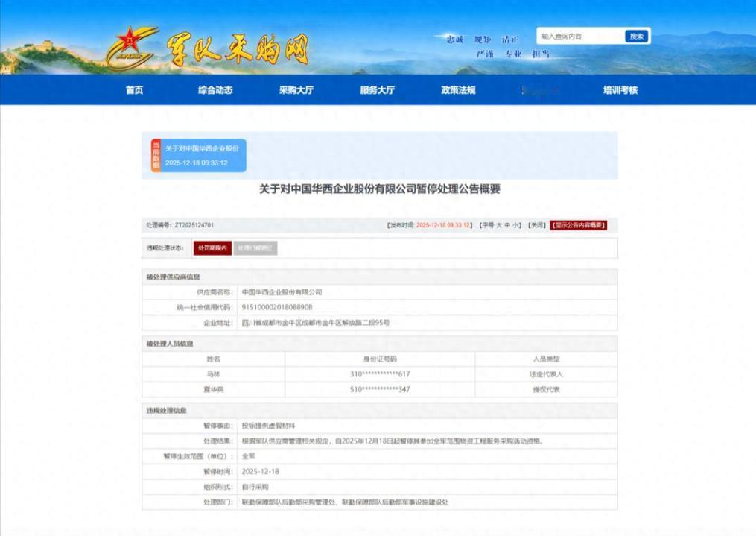Open the 综合动态 menu

point(215,90)
